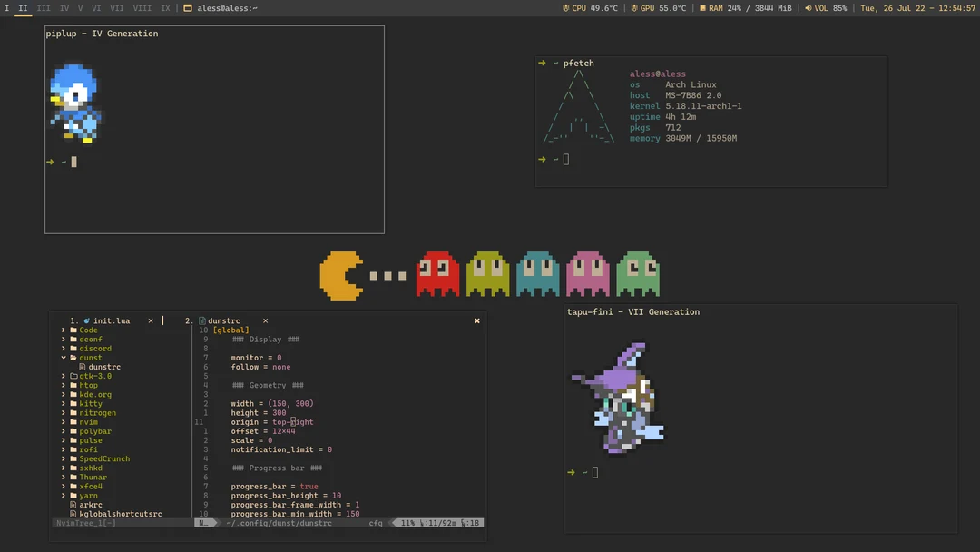Click the 11% scroll position in the statusline
The height and width of the screenshot is (552, 980).
(x=407, y=523)
